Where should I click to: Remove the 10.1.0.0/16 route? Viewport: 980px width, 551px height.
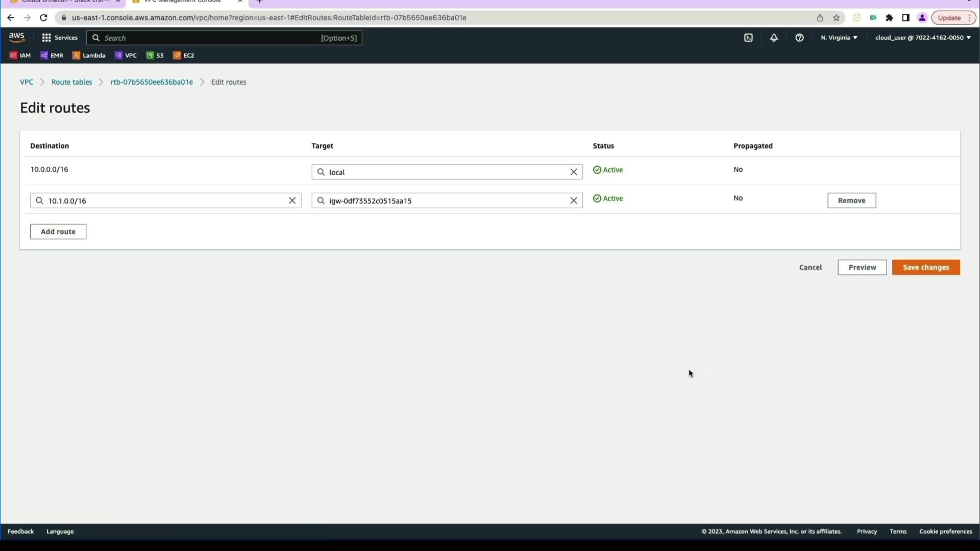pyautogui.click(x=851, y=201)
